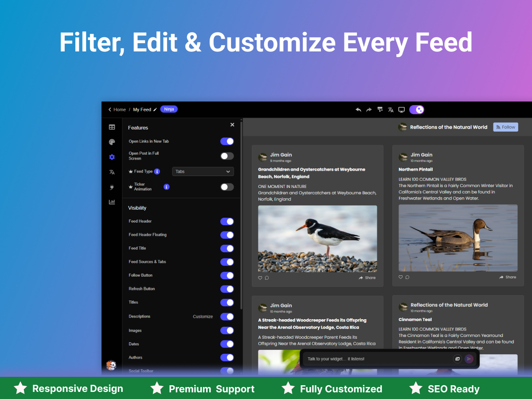Viewport: 532px width, 399px height.
Task: Share the Northern Pintail post
Action: click(508, 277)
